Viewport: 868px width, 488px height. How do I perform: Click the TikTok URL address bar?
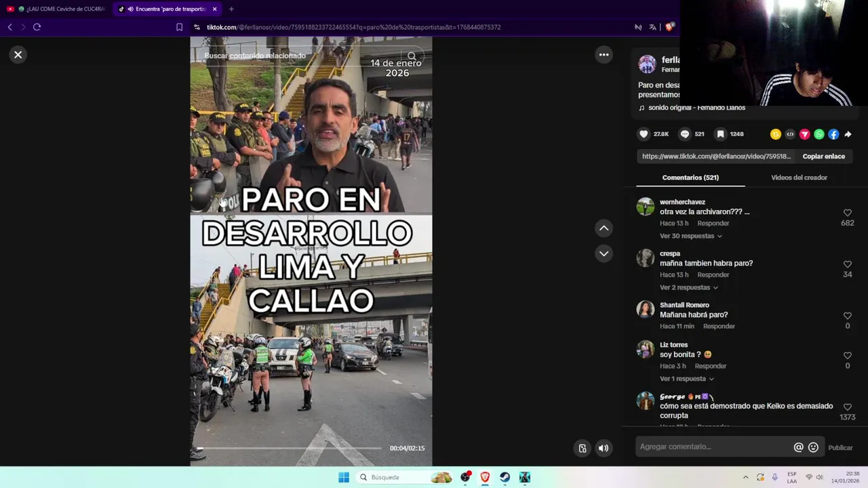click(x=353, y=27)
